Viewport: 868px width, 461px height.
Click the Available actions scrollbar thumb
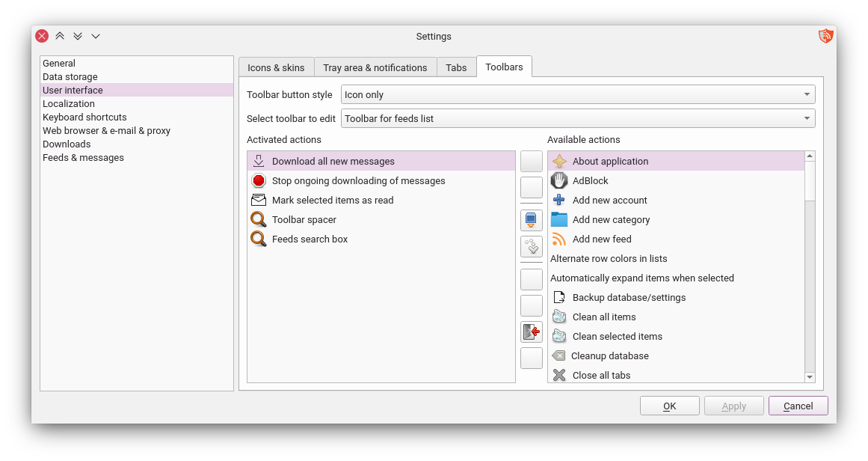[810, 181]
